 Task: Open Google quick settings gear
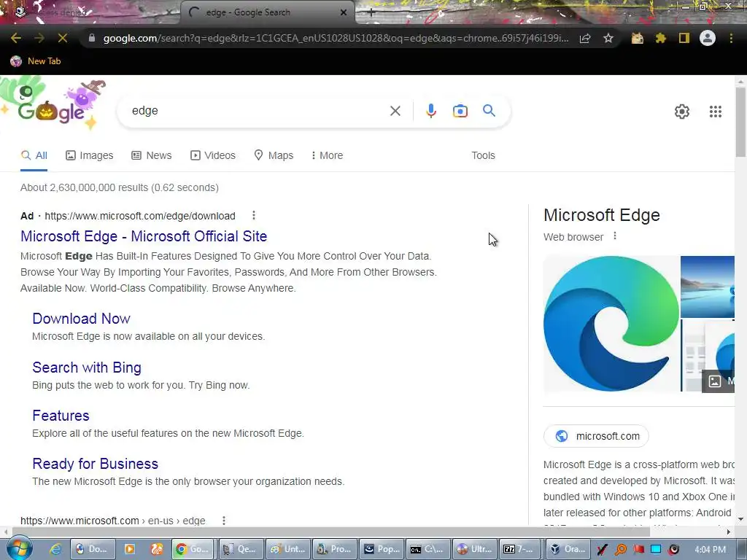682,112
